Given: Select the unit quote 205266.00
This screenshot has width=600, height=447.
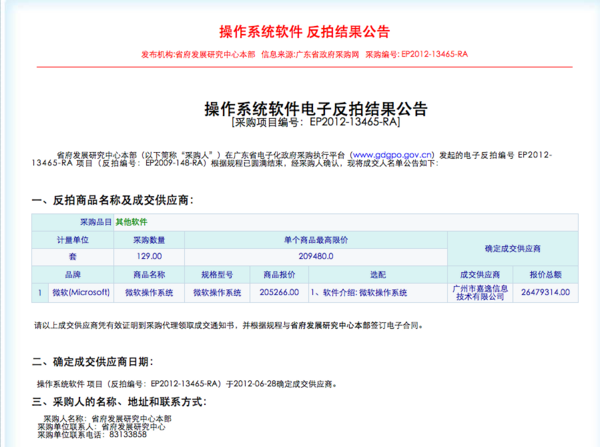Looking at the screenshot, I should click(279, 292).
